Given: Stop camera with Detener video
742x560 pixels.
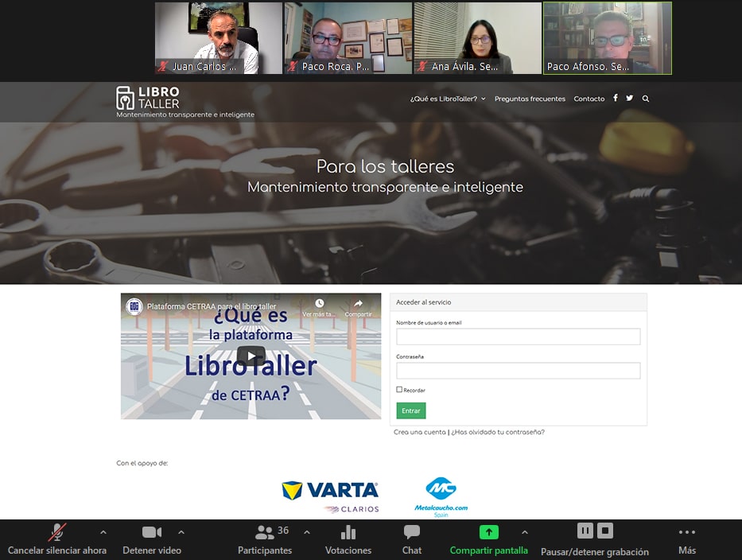Looking at the screenshot, I should 152,539.
